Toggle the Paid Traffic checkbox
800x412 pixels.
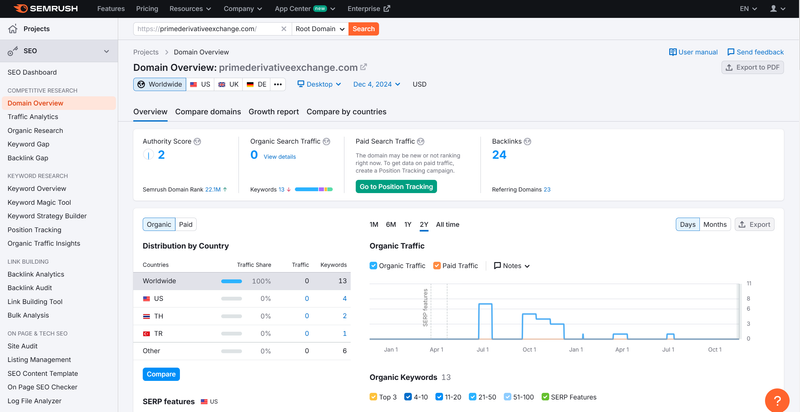click(x=437, y=266)
